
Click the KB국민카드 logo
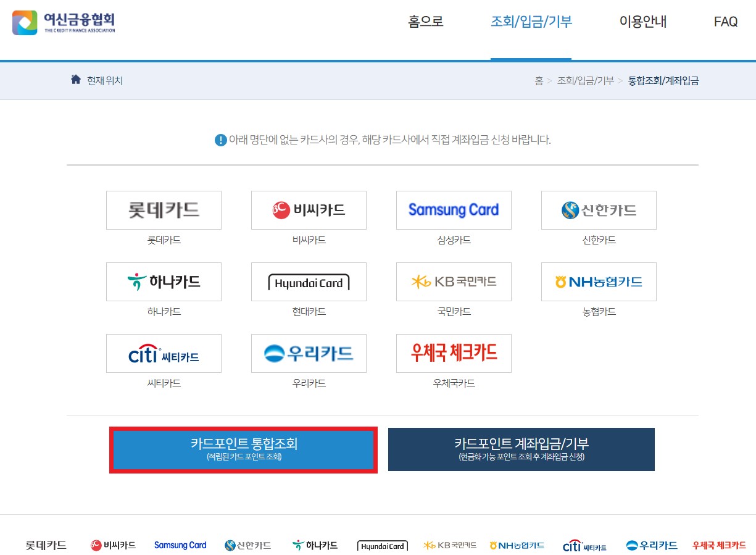pos(454,282)
